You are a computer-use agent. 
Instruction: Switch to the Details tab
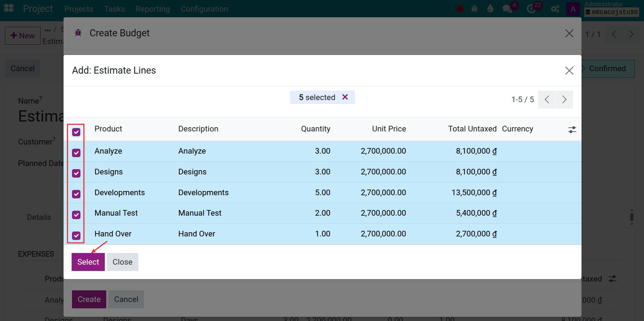[x=39, y=217]
